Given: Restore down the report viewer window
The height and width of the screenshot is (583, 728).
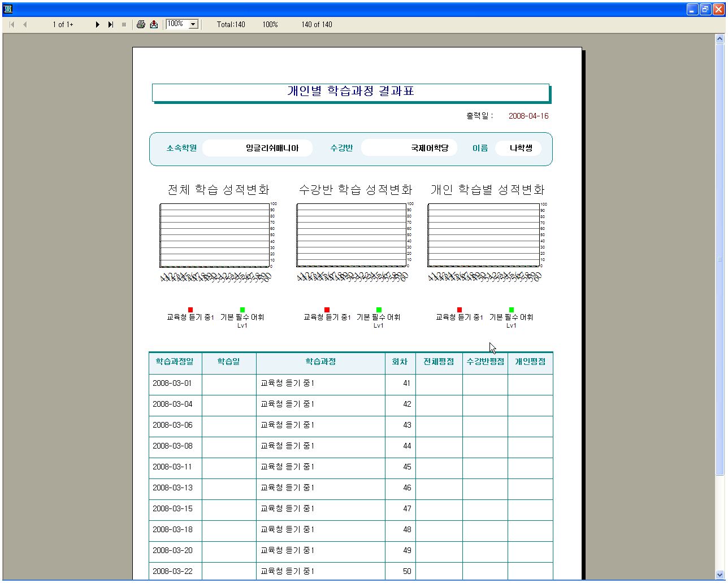Looking at the screenshot, I should pyautogui.click(x=705, y=9).
